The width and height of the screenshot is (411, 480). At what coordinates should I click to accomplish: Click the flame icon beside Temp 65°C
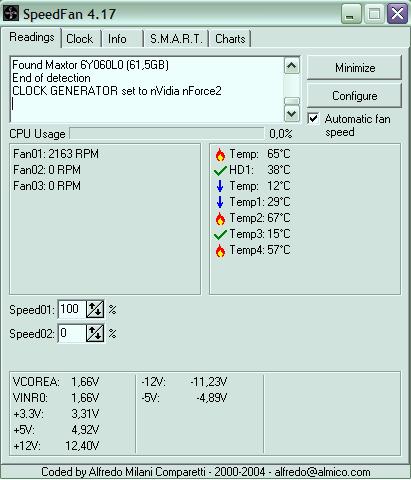point(220,154)
